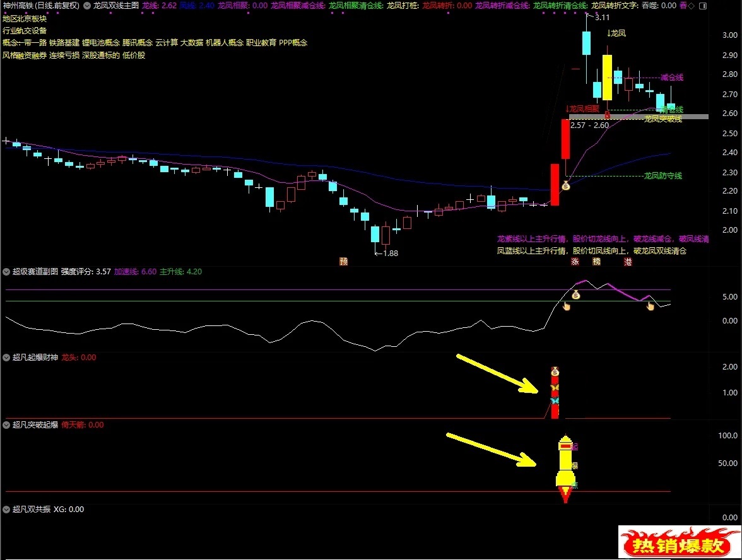Click the 连续亏损 style tag
Viewport: 742px width, 560px height.
tap(64, 55)
